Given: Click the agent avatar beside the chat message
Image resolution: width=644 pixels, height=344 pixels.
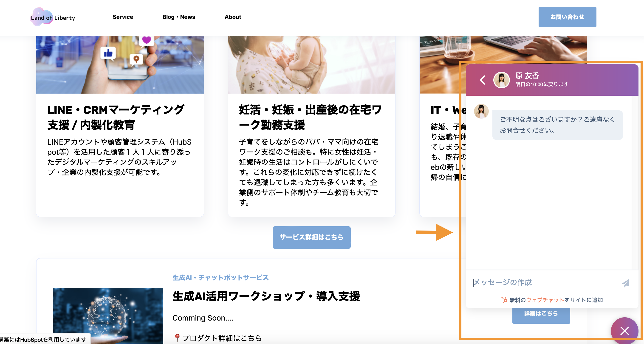Looking at the screenshot, I should point(481,112).
